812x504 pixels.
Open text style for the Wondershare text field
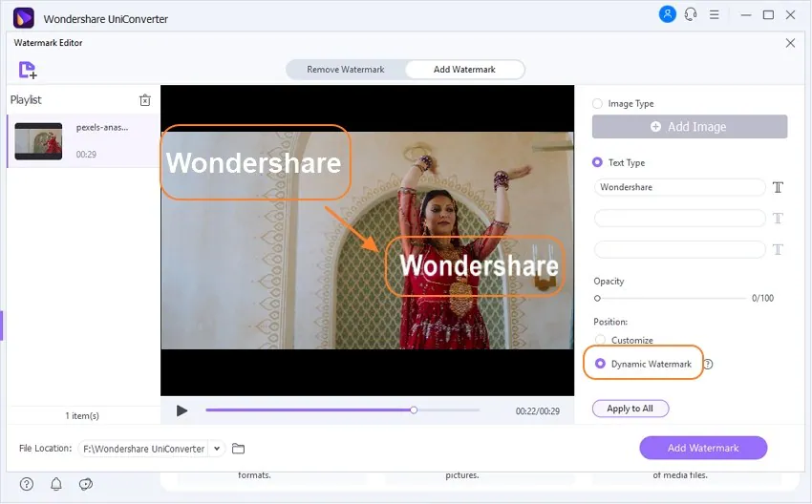(778, 187)
